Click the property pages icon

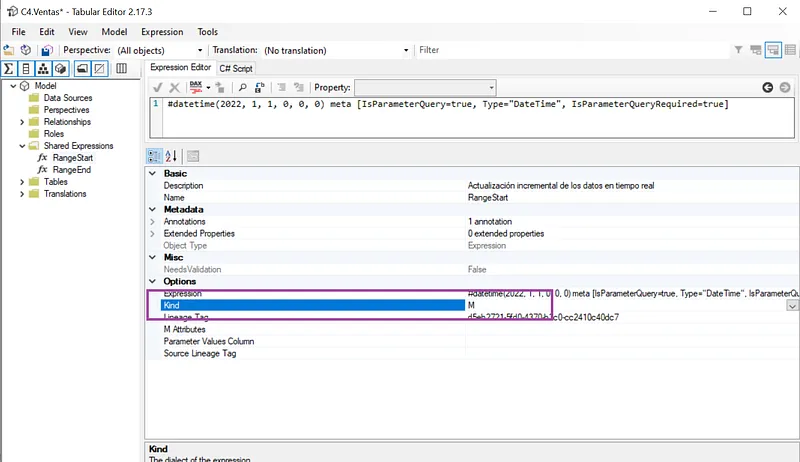[193, 156]
